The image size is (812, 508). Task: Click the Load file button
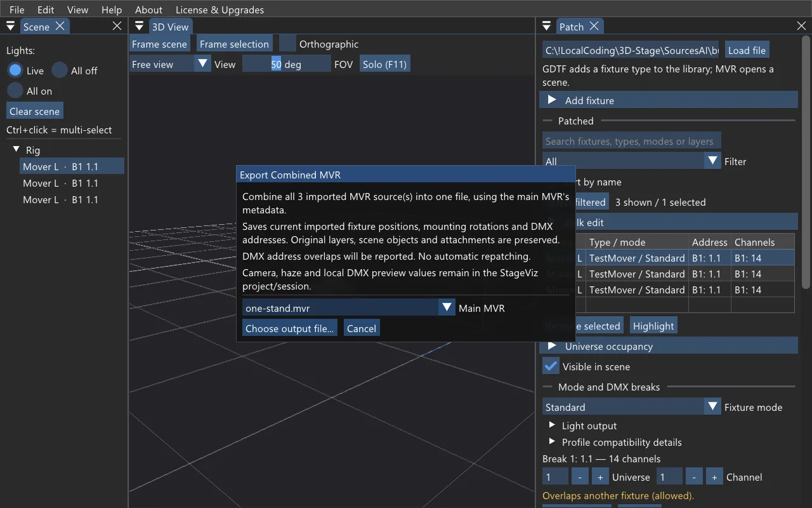(747, 50)
